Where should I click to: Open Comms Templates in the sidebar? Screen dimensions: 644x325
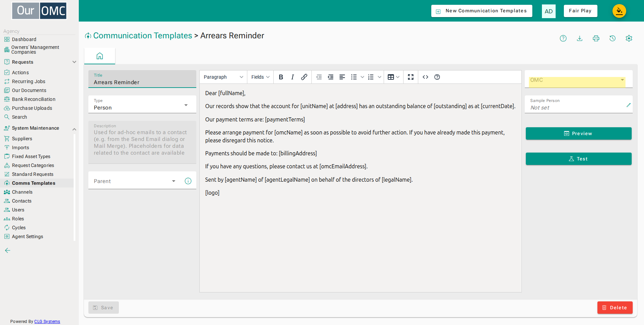click(34, 183)
